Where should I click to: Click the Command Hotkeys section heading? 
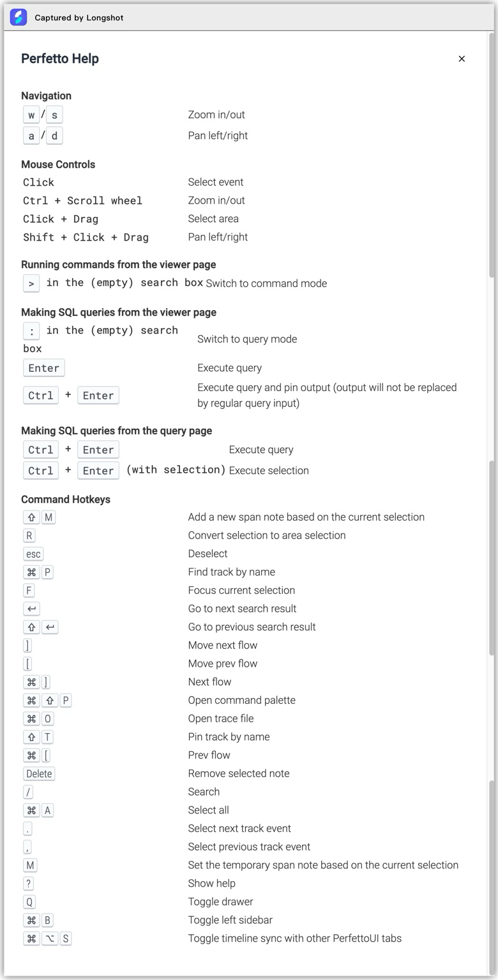(x=66, y=499)
